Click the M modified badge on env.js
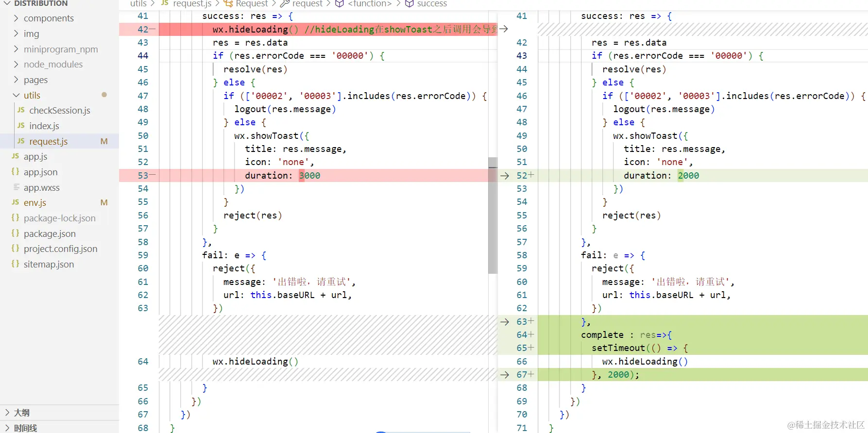 point(104,202)
